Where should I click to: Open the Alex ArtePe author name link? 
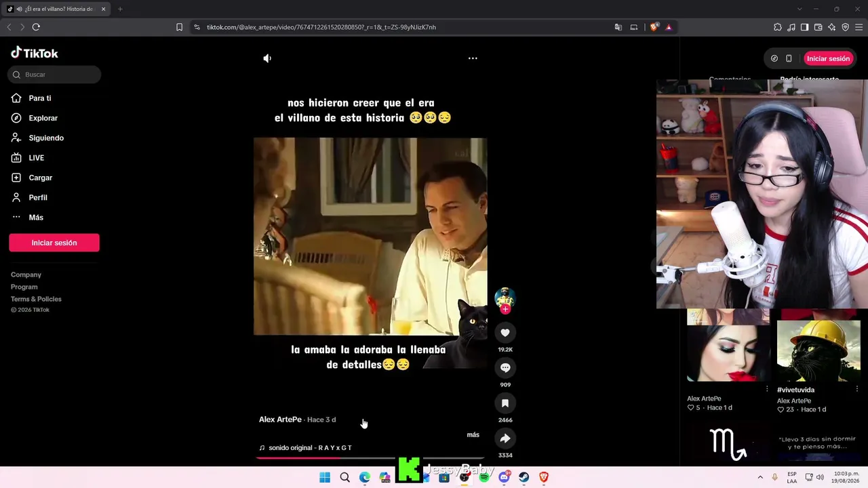[280, 420]
